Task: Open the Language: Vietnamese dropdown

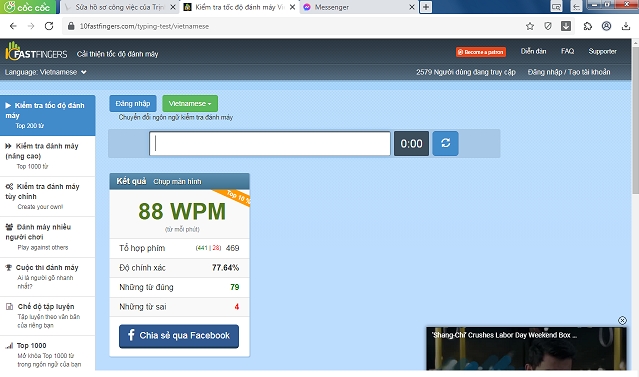Action: pyautogui.click(x=46, y=72)
